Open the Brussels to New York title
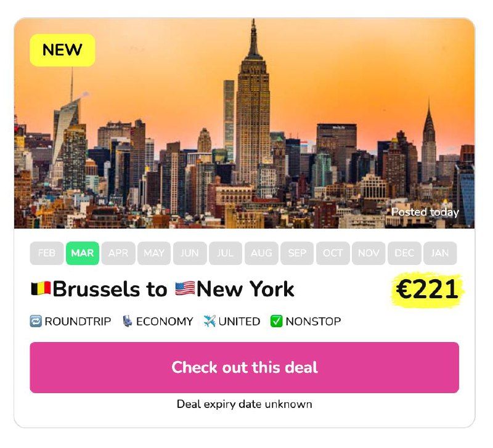 (x=163, y=288)
